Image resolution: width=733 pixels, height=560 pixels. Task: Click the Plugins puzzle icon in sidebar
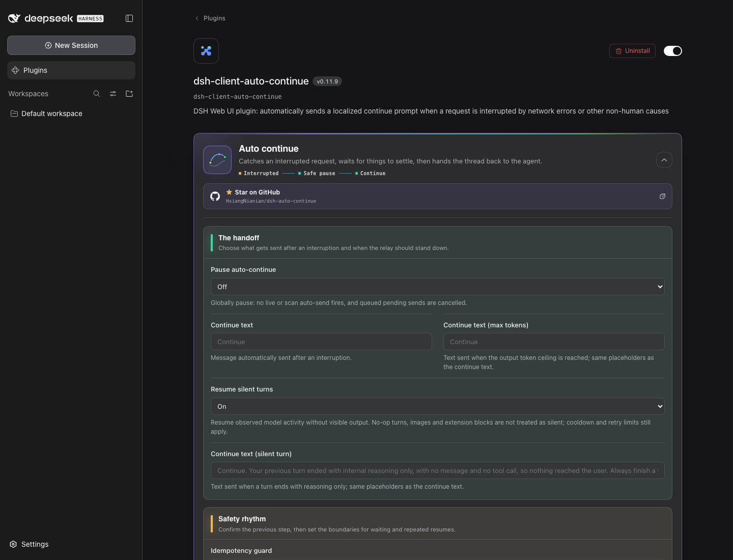(15, 70)
